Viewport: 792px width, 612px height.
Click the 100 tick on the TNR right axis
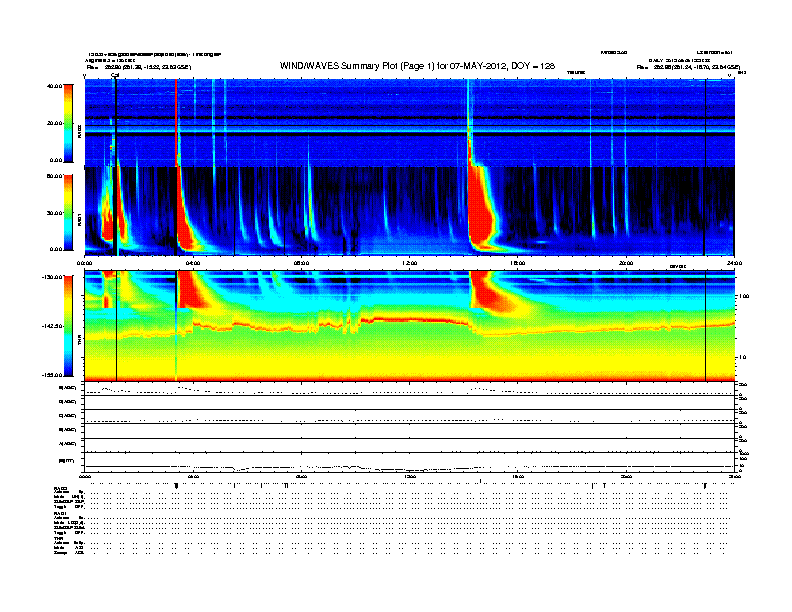click(744, 296)
